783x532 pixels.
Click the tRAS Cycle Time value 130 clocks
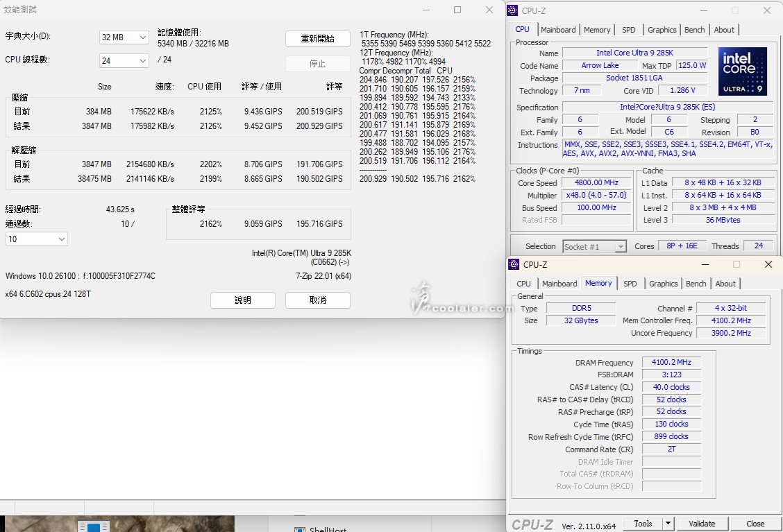click(672, 424)
